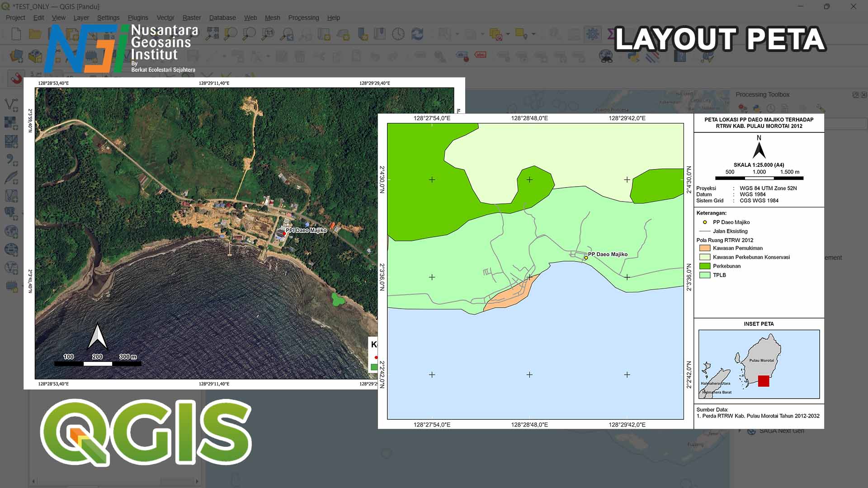Viewport: 868px width, 488px height.
Task: Click the New Project icon
Action: (16, 34)
